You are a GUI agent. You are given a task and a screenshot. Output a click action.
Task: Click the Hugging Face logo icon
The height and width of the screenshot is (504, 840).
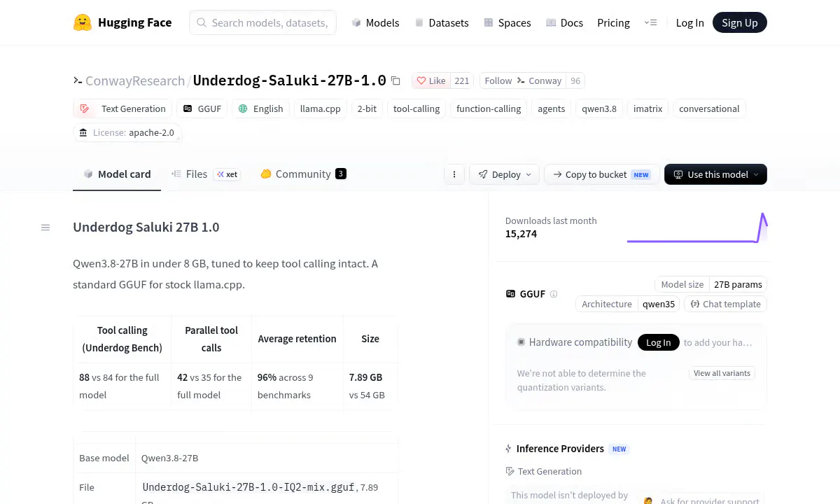click(83, 22)
